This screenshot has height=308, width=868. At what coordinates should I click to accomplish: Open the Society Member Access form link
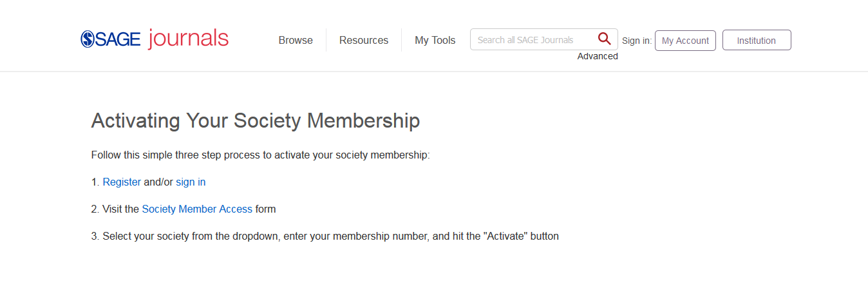pyautogui.click(x=197, y=209)
